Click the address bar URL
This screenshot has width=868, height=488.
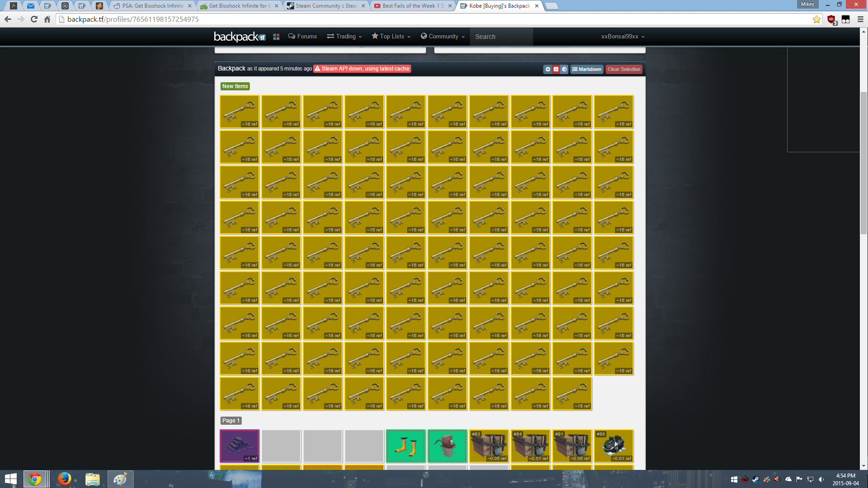(x=133, y=19)
